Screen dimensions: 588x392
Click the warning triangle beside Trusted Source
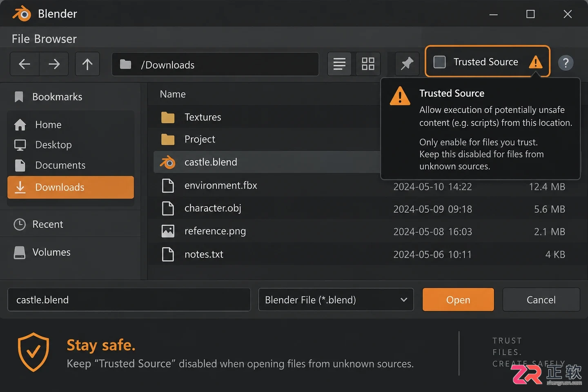[535, 62]
